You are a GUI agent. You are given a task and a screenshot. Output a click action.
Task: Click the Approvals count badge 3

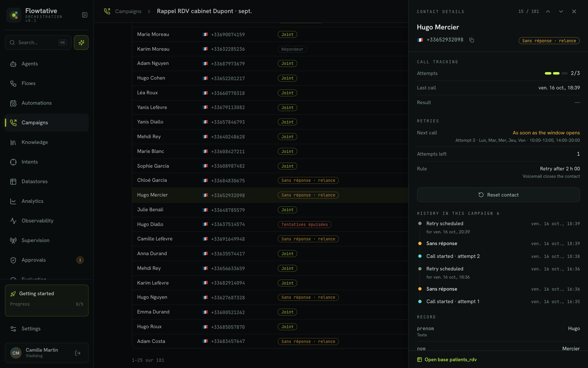(x=80, y=260)
